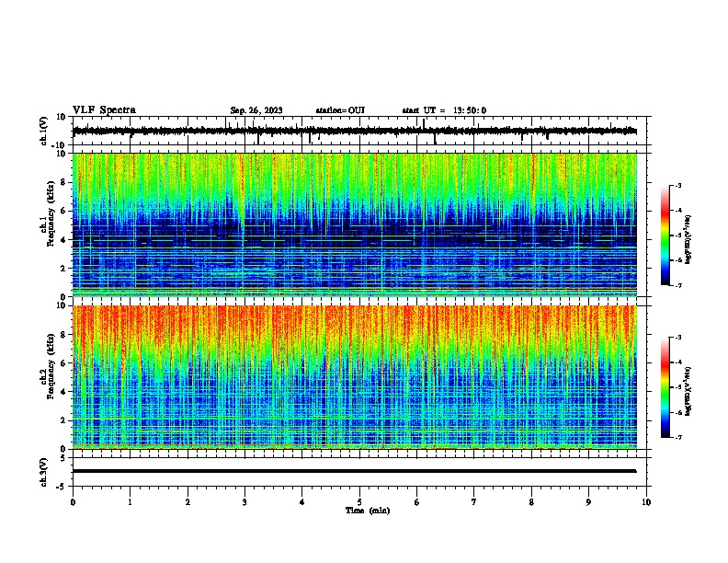
Task: Click the "2" kHz tick of ch.1 spectrogram
Action: click(x=64, y=268)
